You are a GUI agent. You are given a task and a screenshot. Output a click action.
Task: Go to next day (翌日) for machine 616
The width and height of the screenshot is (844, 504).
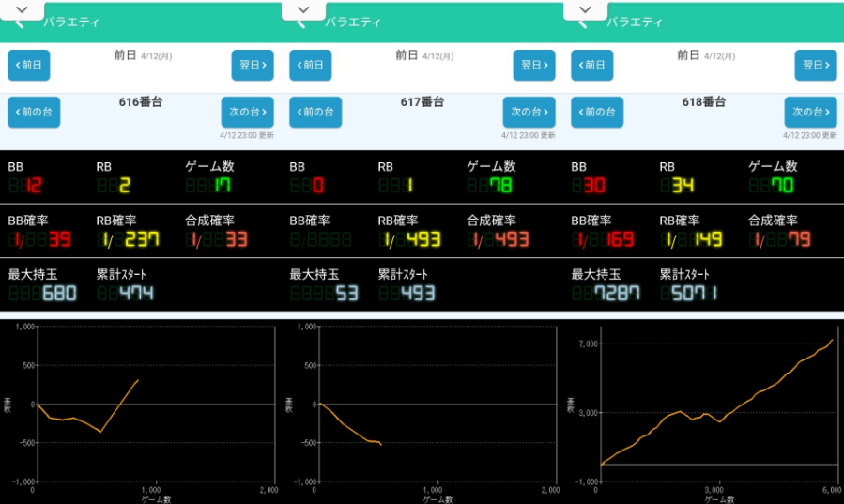coord(253,66)
